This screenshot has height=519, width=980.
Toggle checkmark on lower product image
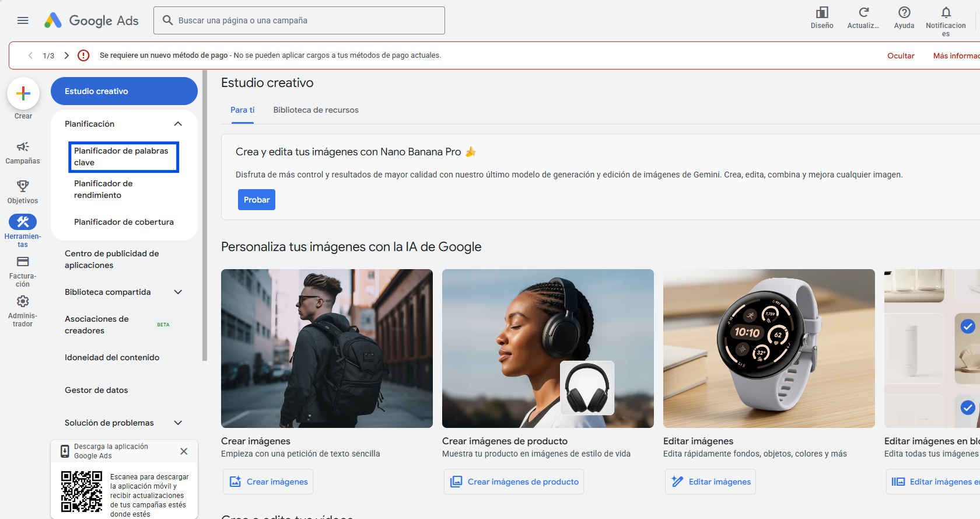(967, 407)
